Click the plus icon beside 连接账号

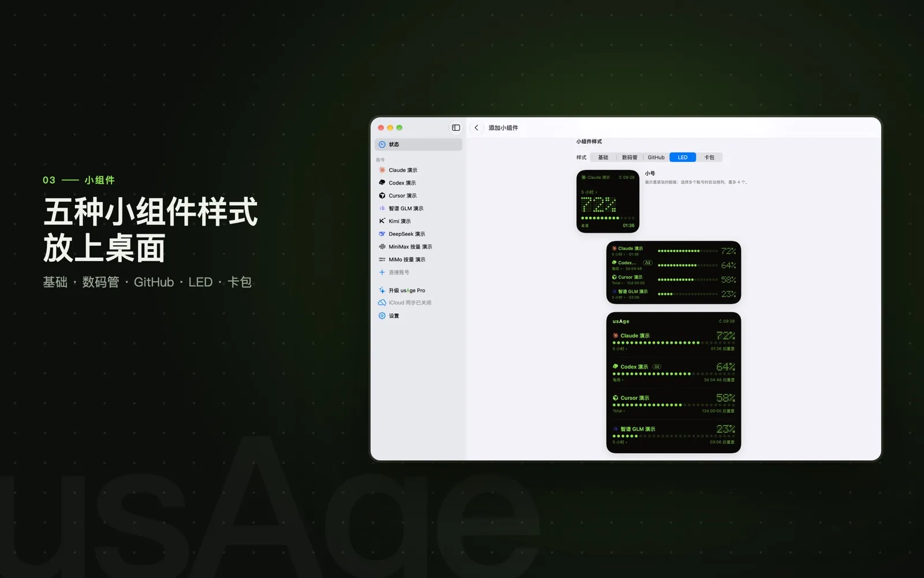382,272
